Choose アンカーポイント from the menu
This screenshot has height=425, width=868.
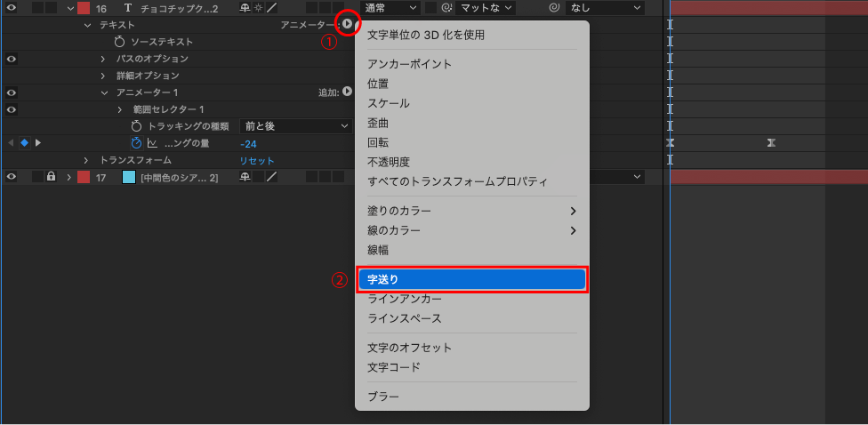click(471, 64)
